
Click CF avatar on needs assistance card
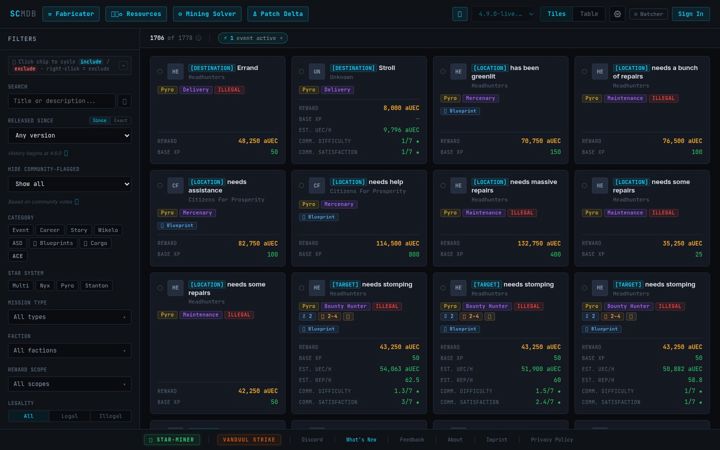coord(175,186)
